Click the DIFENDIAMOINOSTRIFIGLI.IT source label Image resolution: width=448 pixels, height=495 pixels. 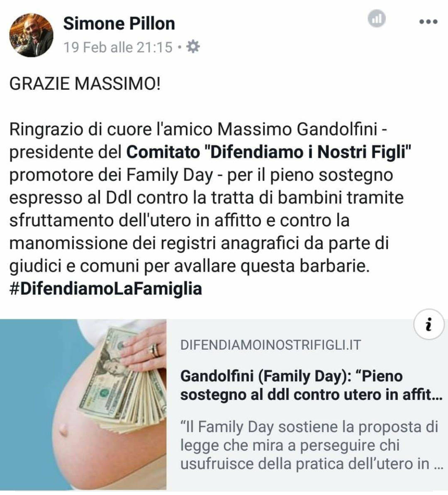tap(270, 345)
